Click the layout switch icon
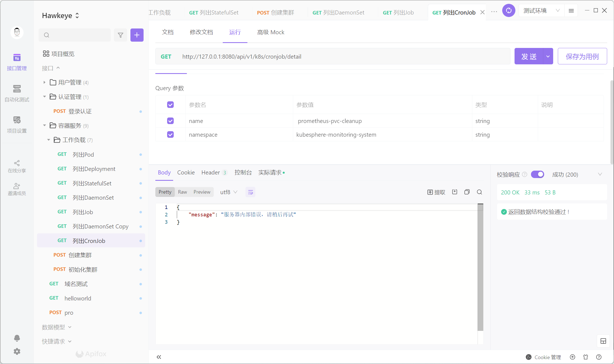 coord(603,341)
